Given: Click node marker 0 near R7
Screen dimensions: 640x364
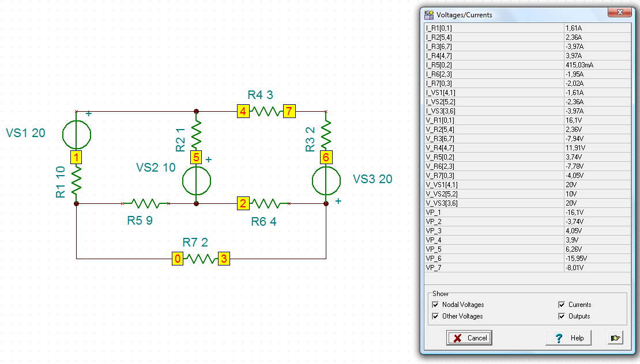Looking at the screenshot, I should (178, 259).
